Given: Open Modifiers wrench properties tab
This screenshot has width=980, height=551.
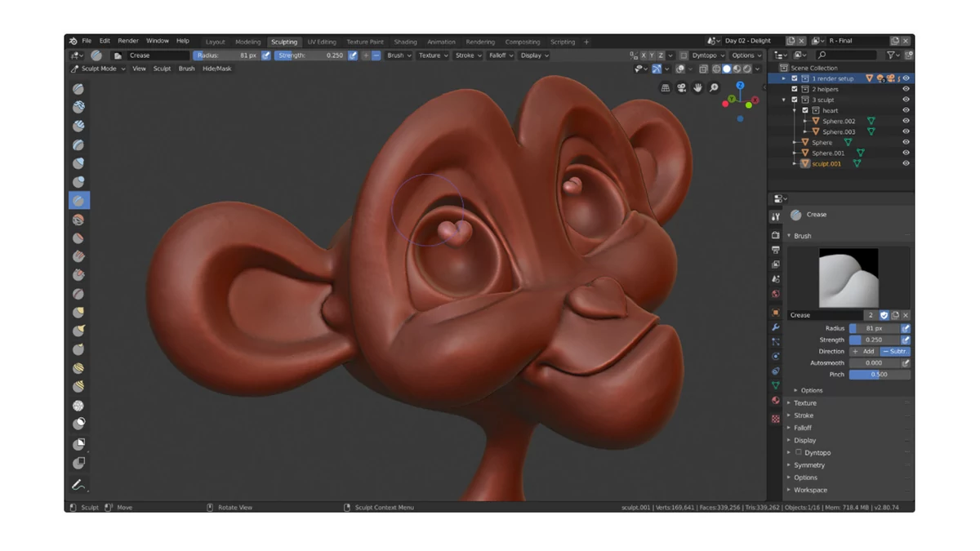Looking at the screenshot, I should tap(775, 327).
